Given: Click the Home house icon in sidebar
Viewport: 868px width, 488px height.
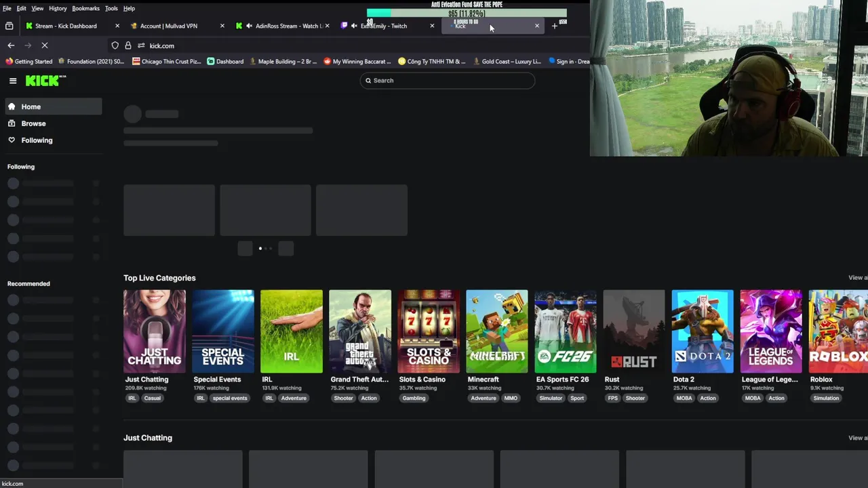Looking at the screenshot, I should 12,106.
